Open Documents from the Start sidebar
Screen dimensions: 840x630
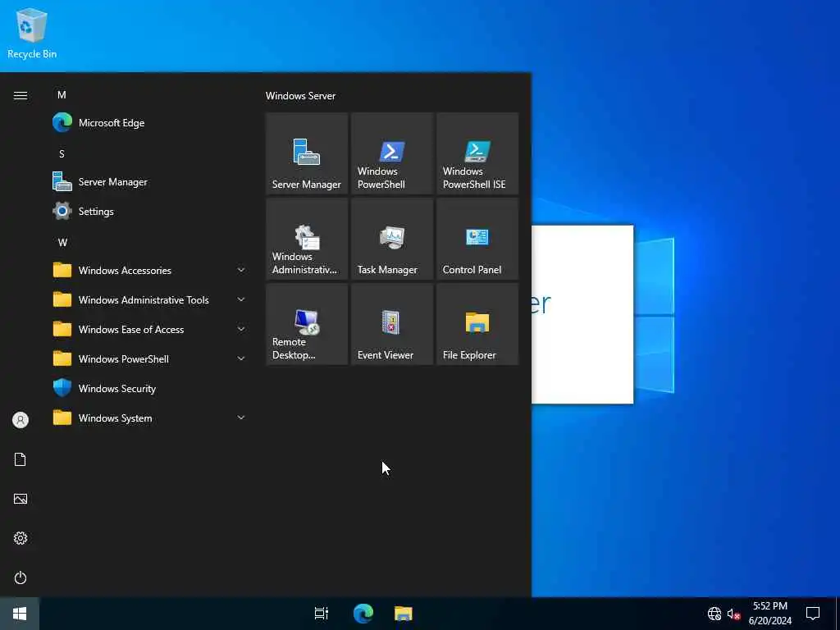pos(21,459)
